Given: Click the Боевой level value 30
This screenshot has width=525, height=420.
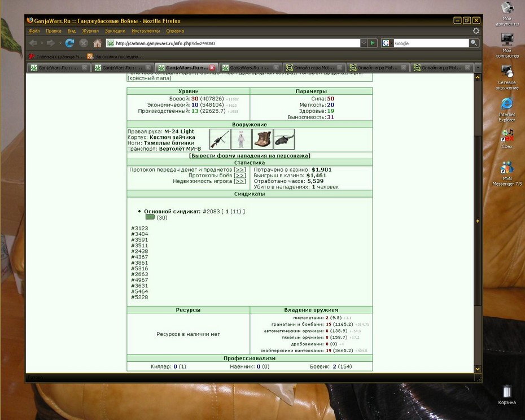Looking at the screenshot, I should 195,99.
